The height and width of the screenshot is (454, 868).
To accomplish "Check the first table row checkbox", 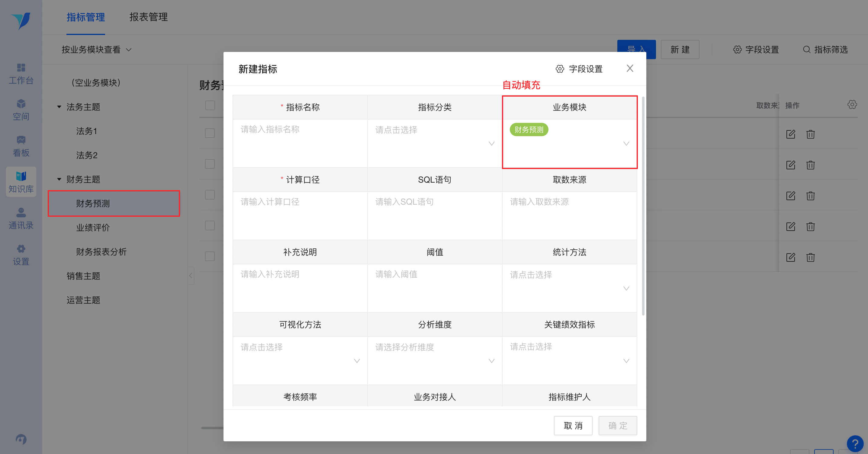I will coord(210,133).
